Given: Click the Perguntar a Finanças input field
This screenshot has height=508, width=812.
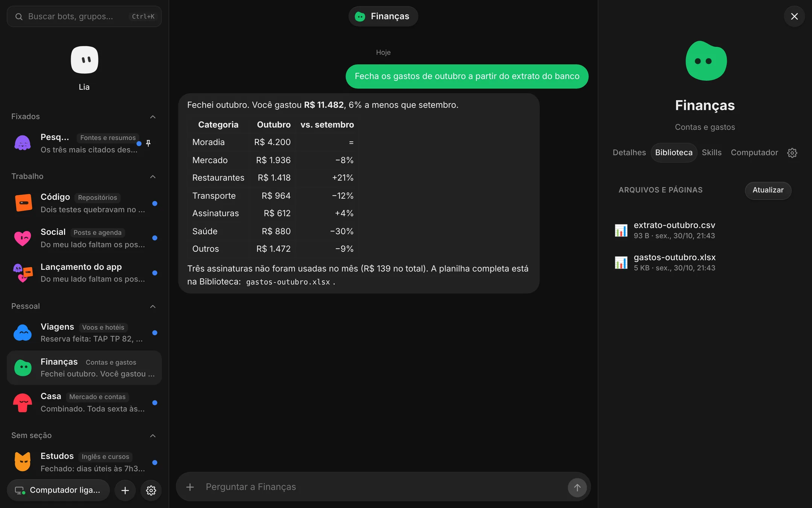Looking at the screenshot, I should point(383,487).
